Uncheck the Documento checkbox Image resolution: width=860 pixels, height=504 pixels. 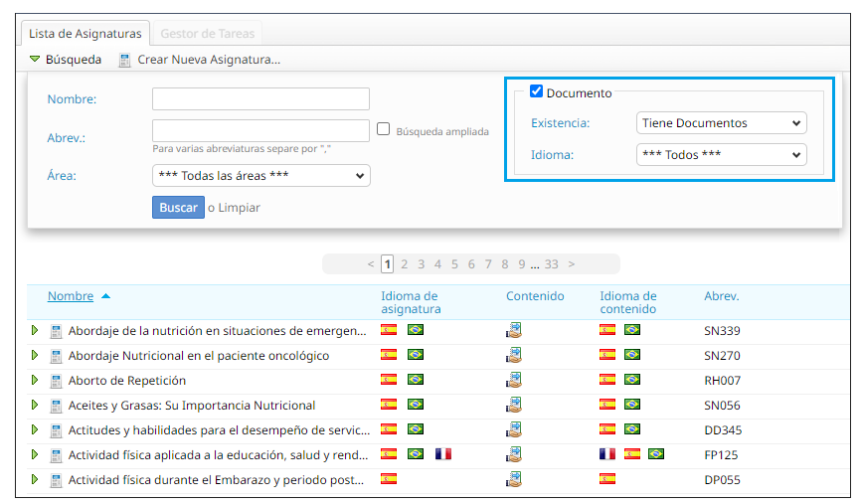536,91
